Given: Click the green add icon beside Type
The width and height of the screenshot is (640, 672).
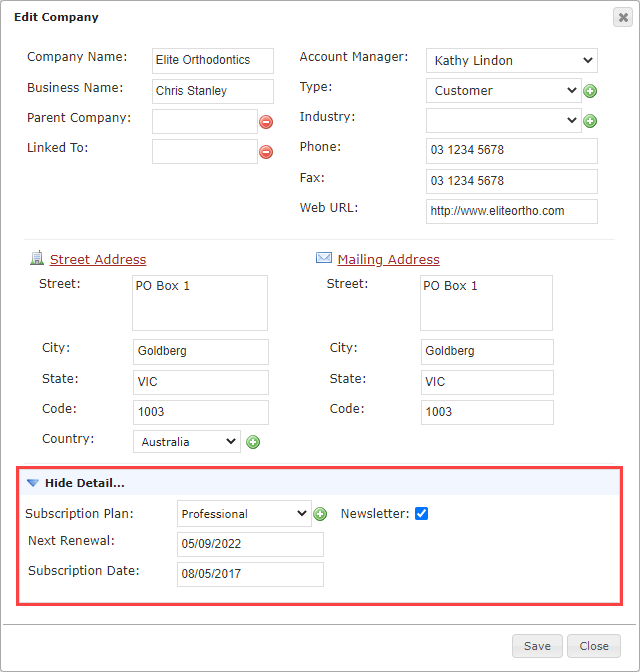Looking at the screenshot, I should coord(590,91).
